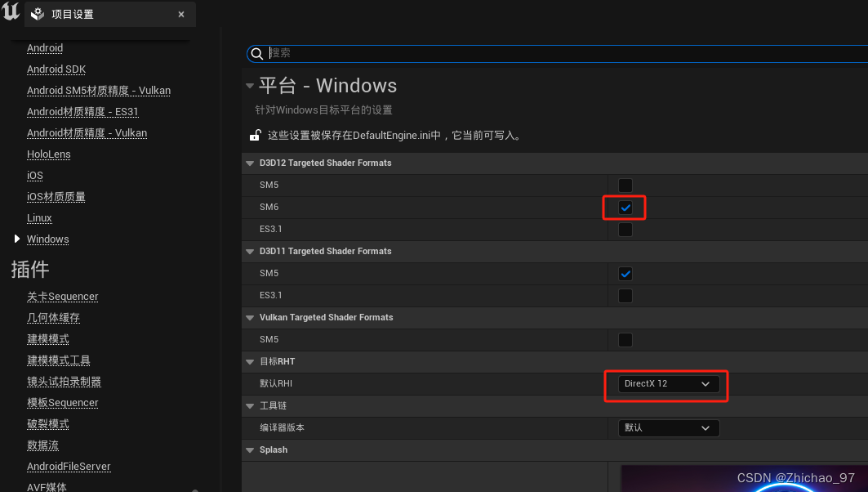Open the 关卡Sequencer plugin settings

pyautogui.click(x=63, y=297)
